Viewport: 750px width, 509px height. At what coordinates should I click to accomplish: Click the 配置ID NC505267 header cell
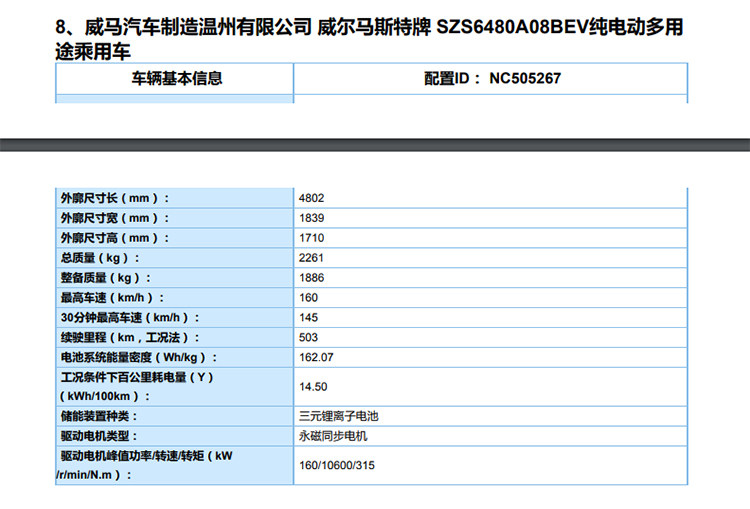[x=491, y=78]
